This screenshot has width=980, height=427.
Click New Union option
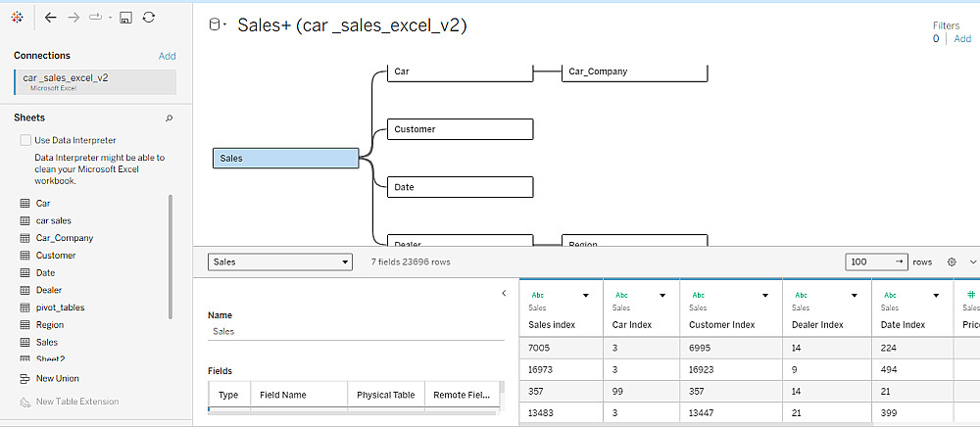click(x=57, y=379)
